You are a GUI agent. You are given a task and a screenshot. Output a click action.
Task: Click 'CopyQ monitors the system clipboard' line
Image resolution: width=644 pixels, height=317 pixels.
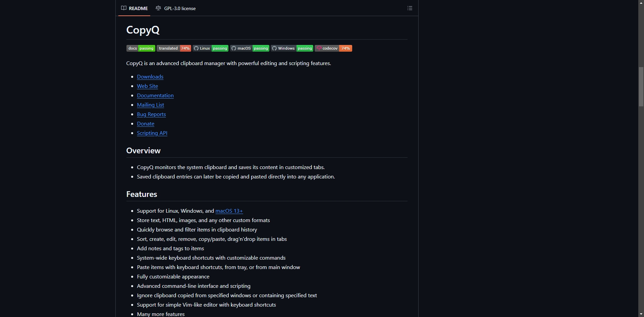pos(231,167)
